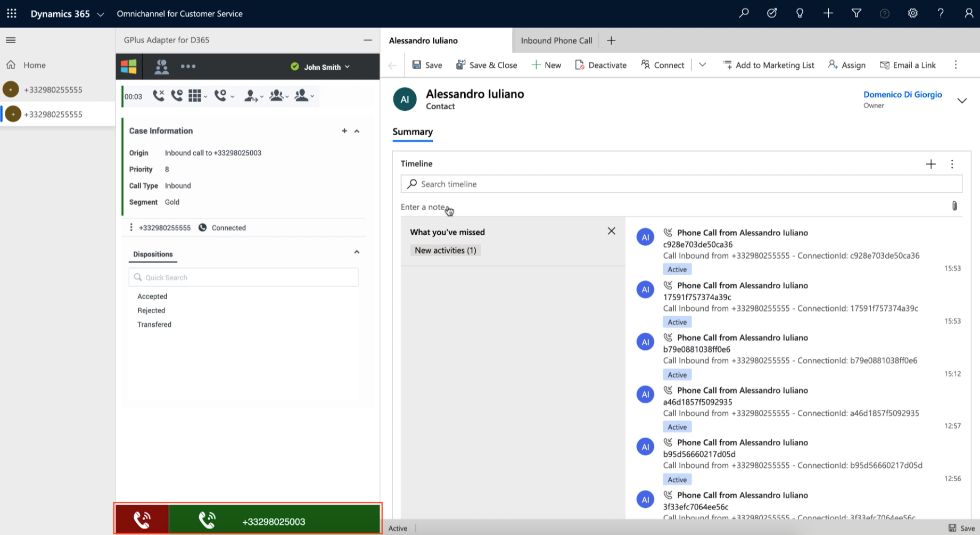Minimize the GPlus Adapter panel

(368, 40)
